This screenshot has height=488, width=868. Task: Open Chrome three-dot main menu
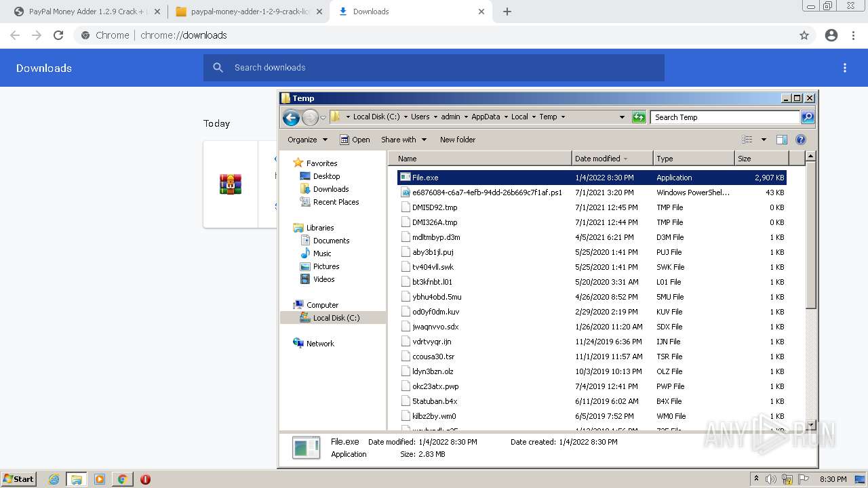point(853,35)
